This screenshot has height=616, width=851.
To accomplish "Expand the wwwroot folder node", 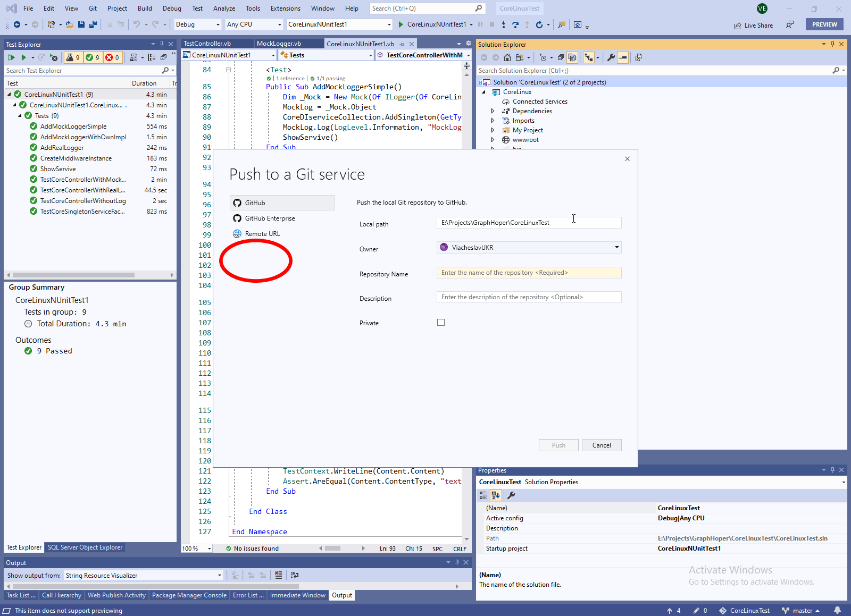I will (x=493, y=140).
